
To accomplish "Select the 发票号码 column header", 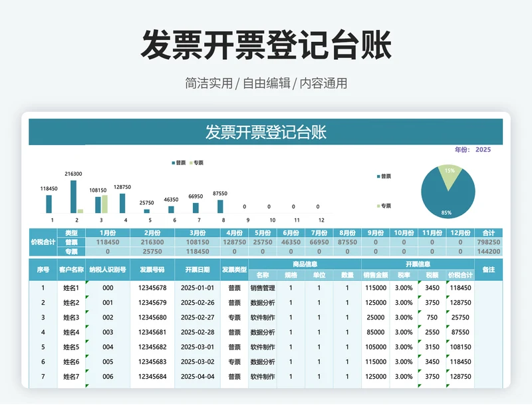I will point(152,270).
